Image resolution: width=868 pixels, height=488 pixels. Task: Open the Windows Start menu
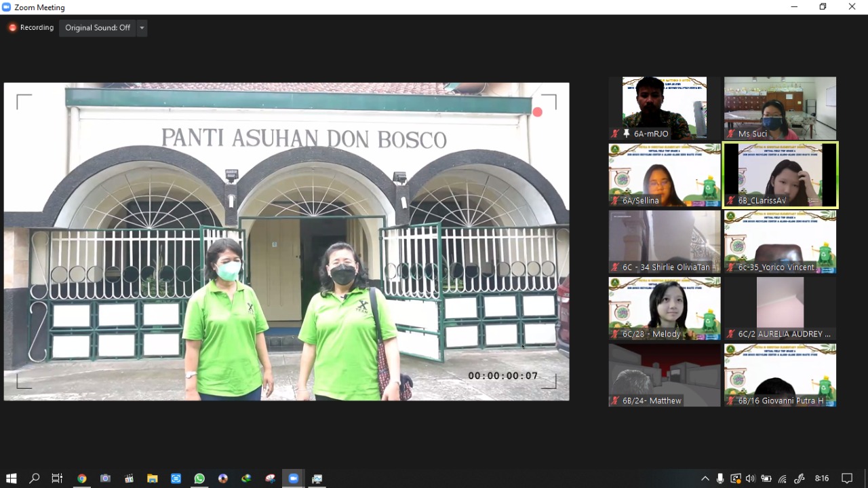pyautogui.click(x=11, y=478)
